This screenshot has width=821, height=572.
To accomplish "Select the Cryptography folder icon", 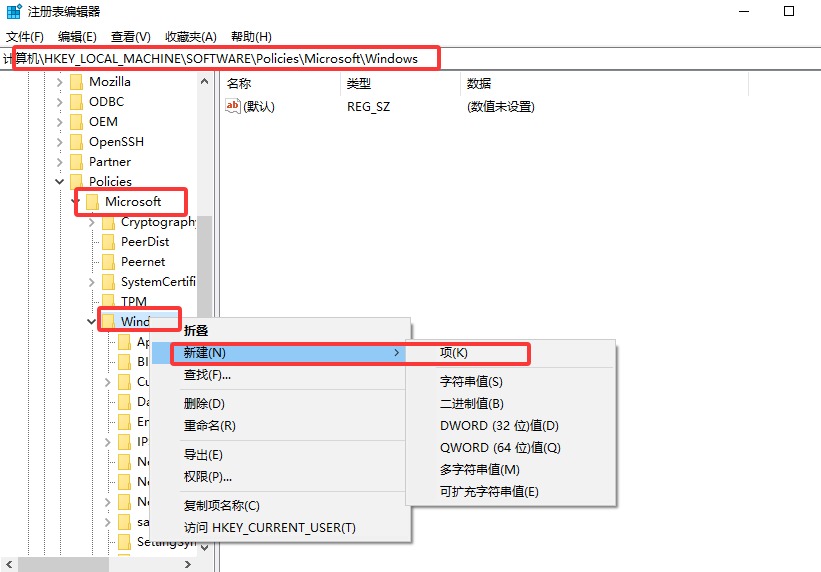I will click(108, 222).
